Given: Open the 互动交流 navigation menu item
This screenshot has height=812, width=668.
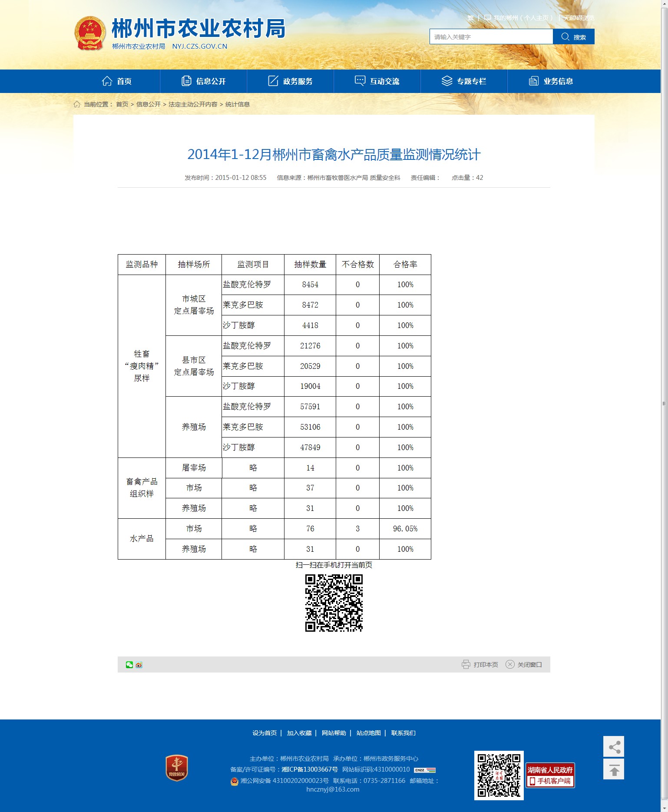Looking at the screenshot, I should (377, 81).
